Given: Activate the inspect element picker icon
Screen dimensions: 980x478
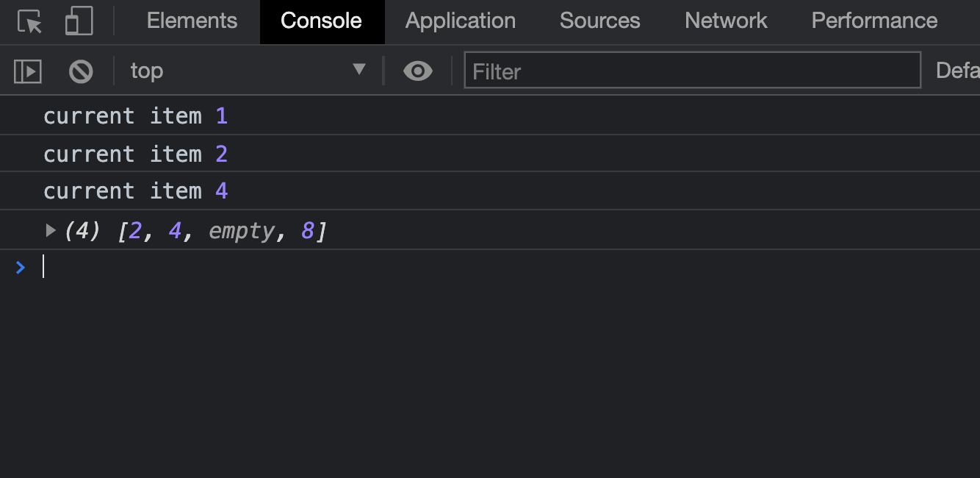Looking at the screenshot, I should 30,21.
